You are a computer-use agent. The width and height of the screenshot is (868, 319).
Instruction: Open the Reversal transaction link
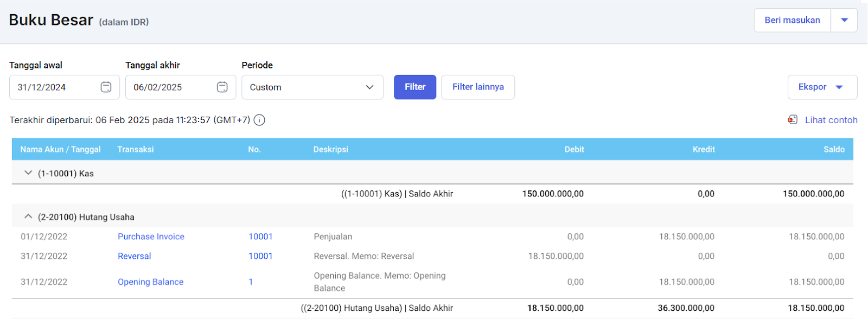pyautogui.click(x=134, y=256)
